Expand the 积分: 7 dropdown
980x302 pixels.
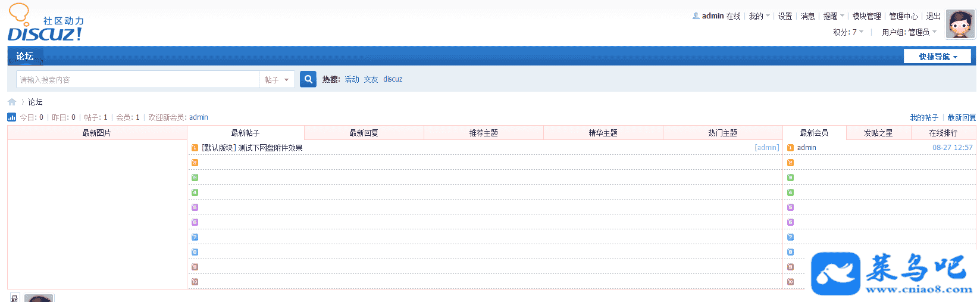(x=848, y=32)
